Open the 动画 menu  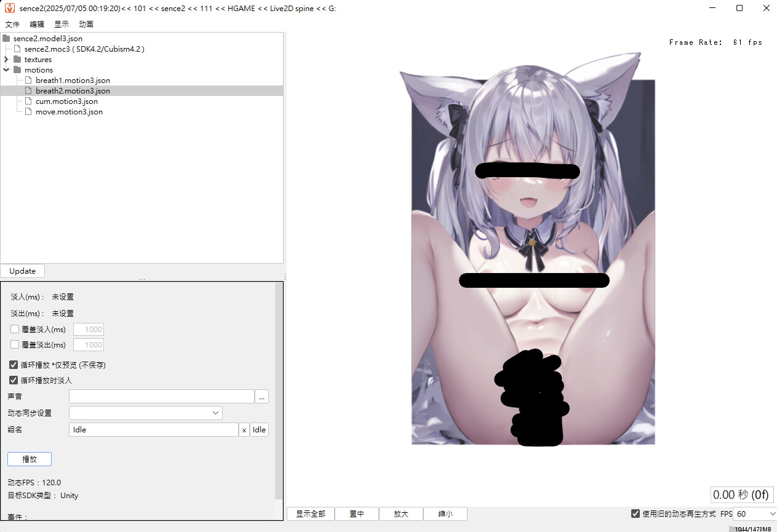tap(86, 24)
